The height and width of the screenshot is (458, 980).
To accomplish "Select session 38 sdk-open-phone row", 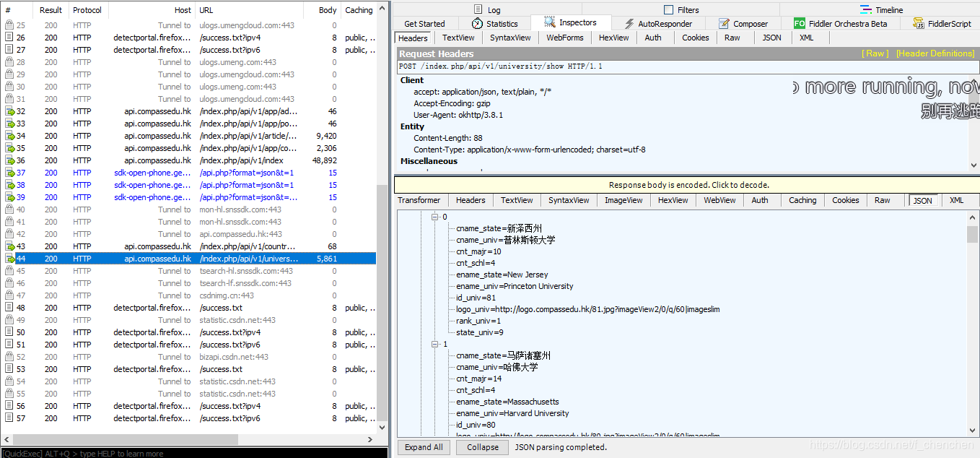I will (x=188, y=185).
